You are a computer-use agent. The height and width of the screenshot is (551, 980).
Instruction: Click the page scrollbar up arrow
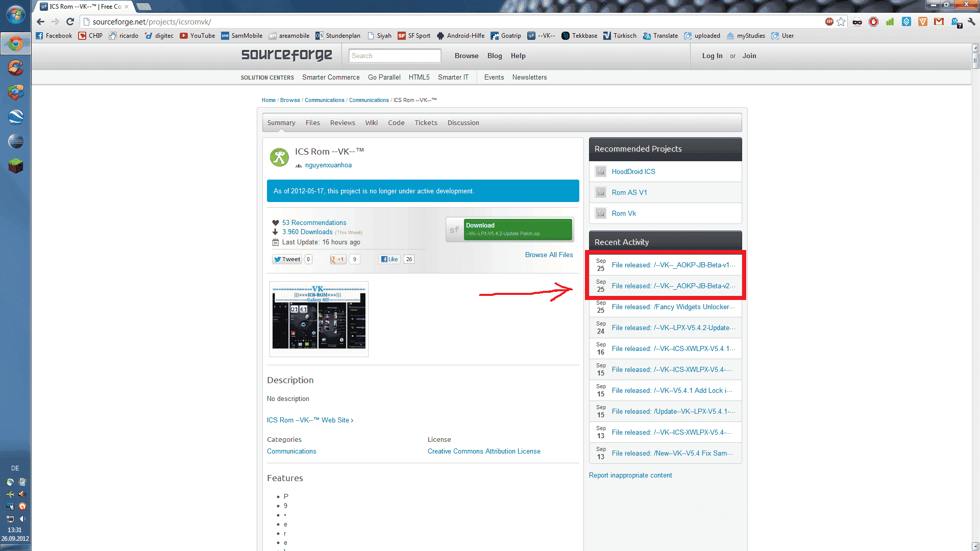point(975,47)
